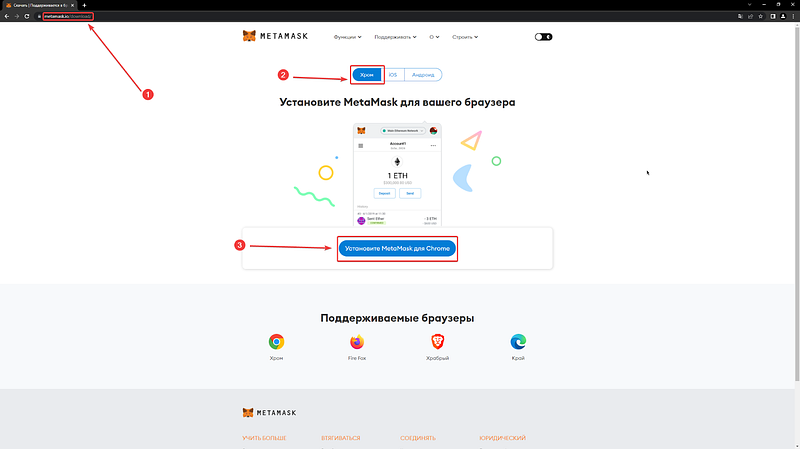Go back using the browser back arrow

coord(7,16)
